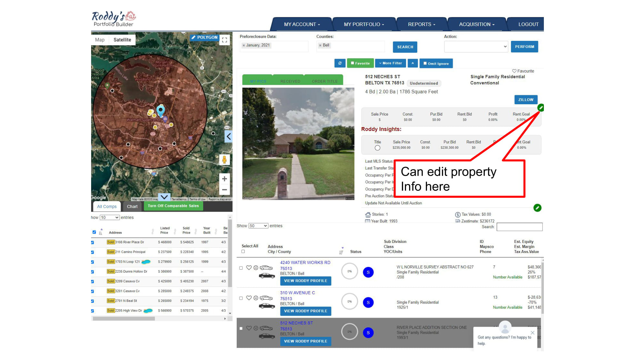Click the Logout button
The image size is (644, 362).
[528, 24]
